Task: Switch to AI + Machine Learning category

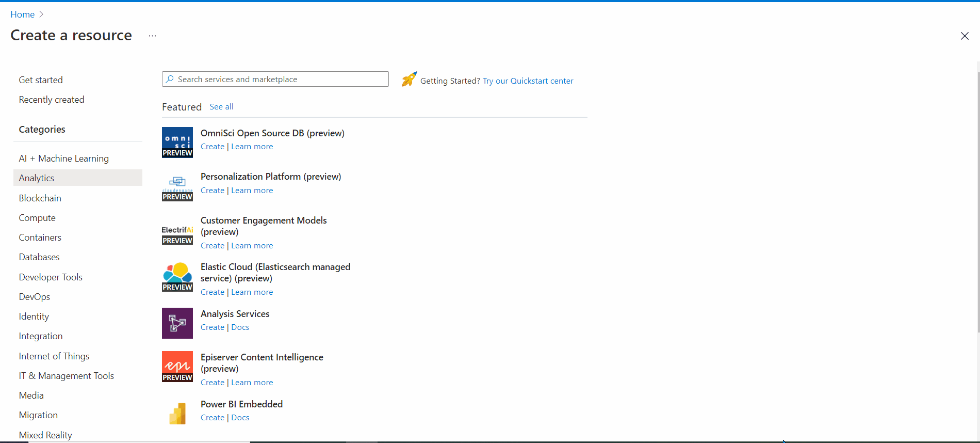Action: (64, 159)
